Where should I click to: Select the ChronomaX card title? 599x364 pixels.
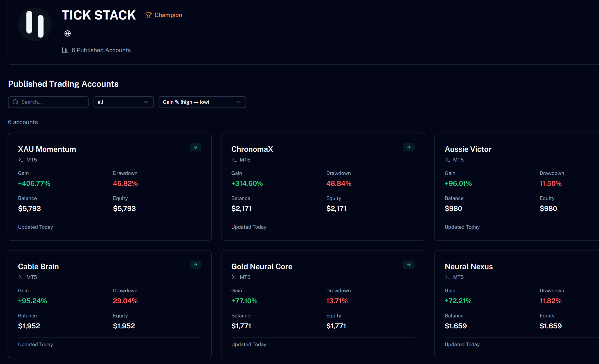[x=252, y=149]
